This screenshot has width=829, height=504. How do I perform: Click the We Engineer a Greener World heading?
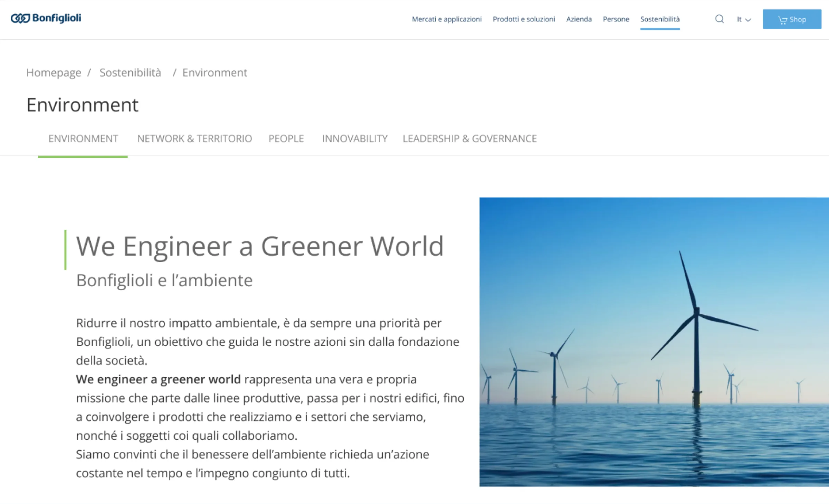(x=260, y=246)
